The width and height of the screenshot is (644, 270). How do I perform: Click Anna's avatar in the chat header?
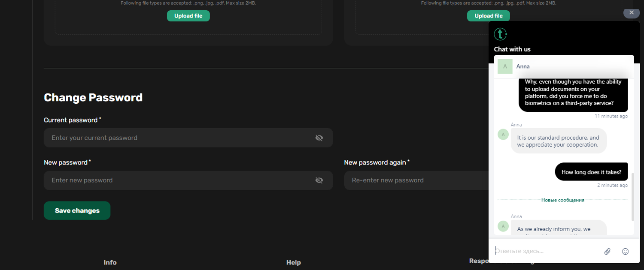pos(505,66)
